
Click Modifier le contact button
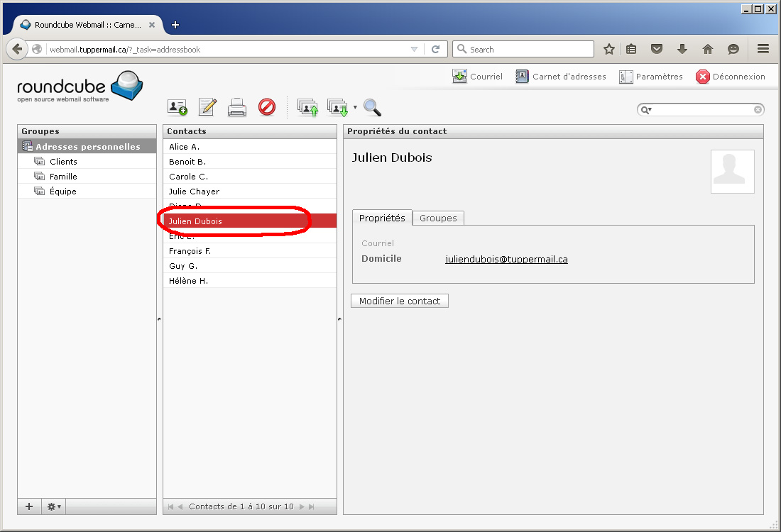tap(400, 301)
